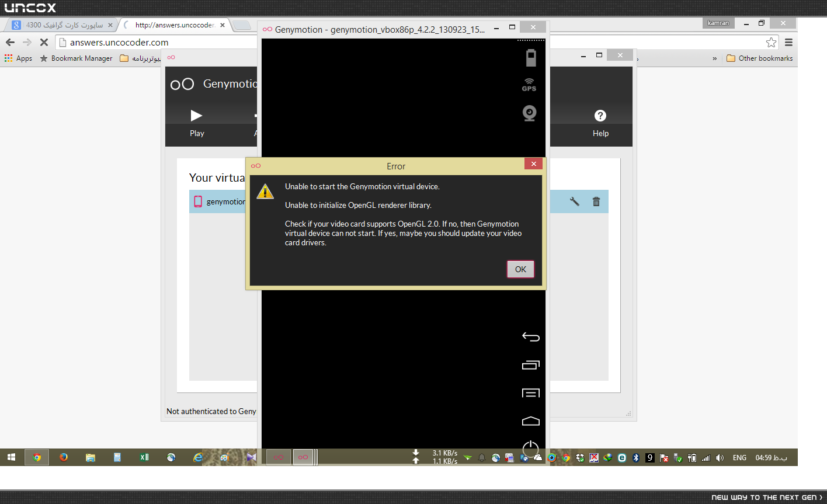The width and height of the screenshot is (827, 504).
Task: Switch to the Google search tab
Action: (62, 25)
